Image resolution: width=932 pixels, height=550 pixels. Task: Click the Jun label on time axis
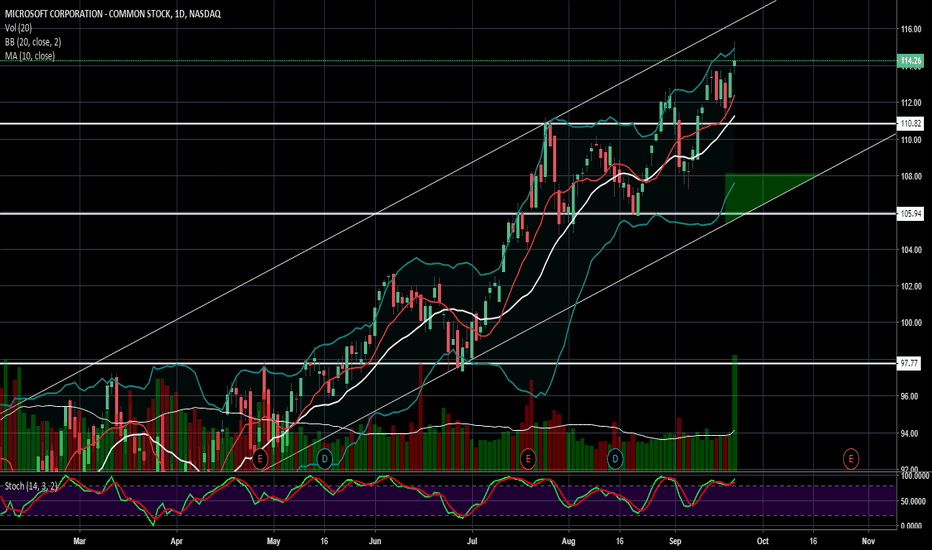tap(375, 541)
